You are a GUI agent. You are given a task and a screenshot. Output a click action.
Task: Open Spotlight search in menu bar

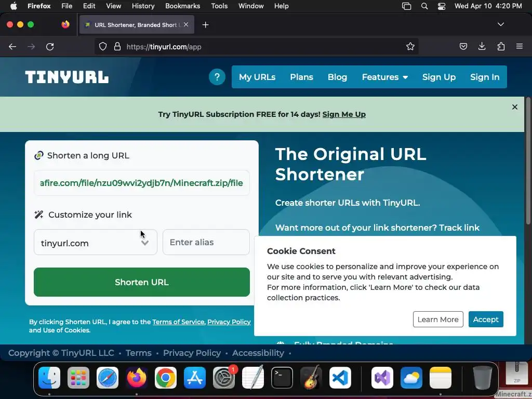424,6
